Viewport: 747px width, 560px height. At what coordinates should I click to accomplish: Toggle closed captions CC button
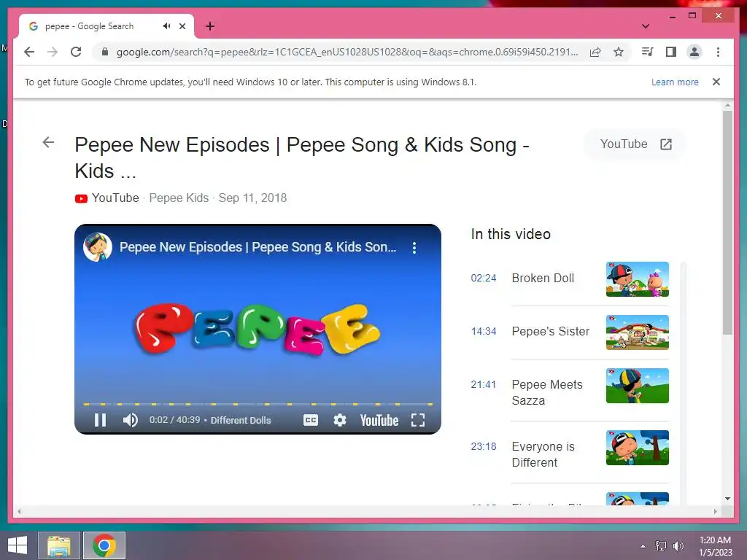point(311,420)
